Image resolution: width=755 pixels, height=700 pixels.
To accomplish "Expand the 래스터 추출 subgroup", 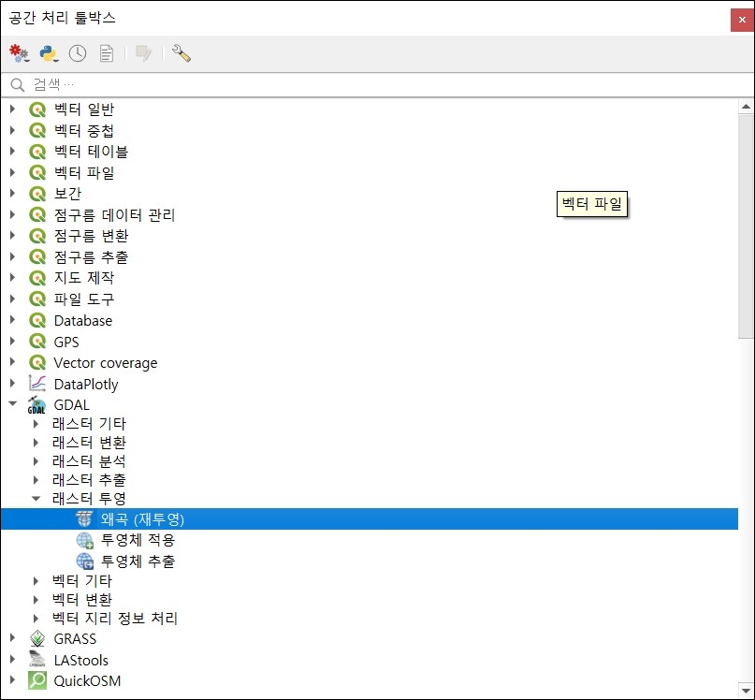I will 36,480.
